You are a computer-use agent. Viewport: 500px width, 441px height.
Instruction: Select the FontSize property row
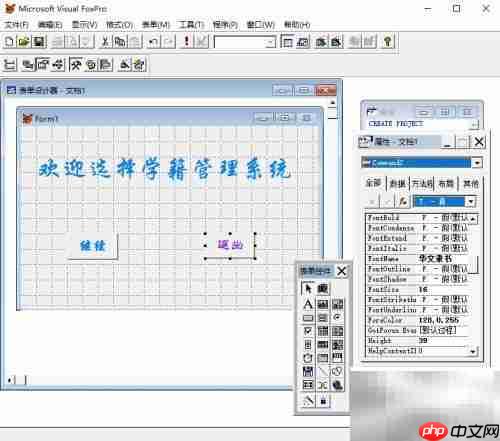coord(418,289)
